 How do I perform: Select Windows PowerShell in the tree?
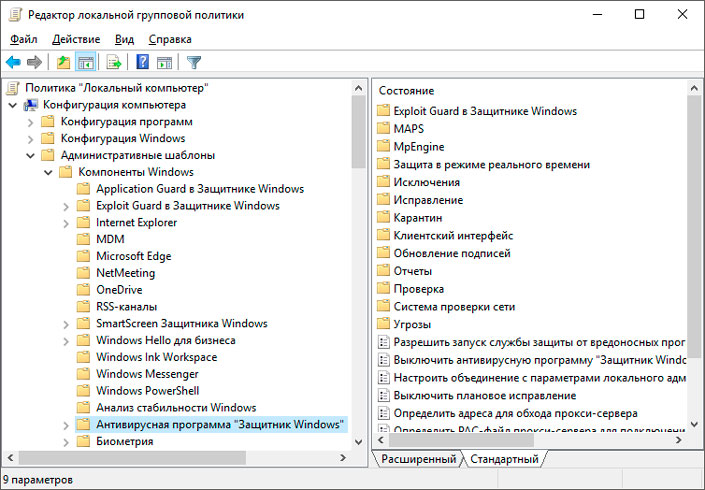pyautogui.click(x=147, y=391)
